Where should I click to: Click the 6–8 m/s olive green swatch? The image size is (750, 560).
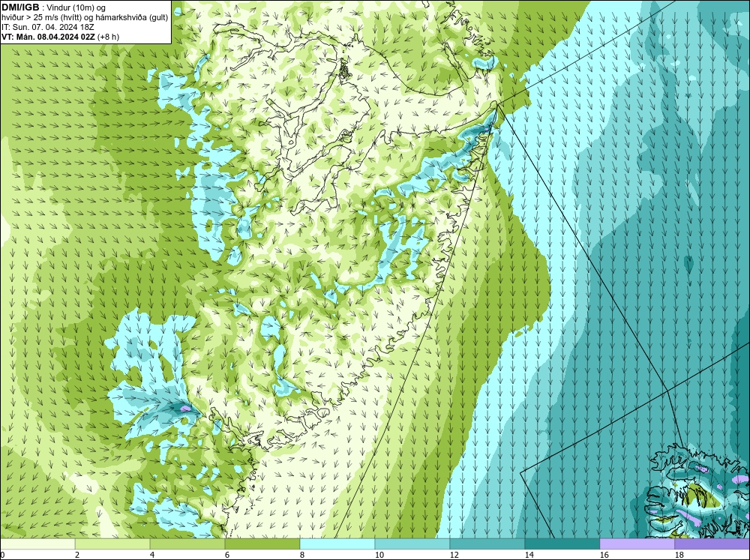click(262, 544)
